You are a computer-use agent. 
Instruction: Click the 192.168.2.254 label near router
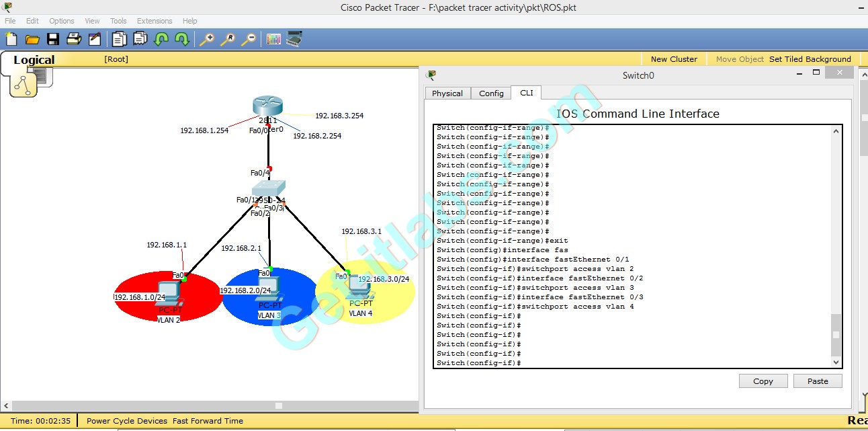coord(317,136)
